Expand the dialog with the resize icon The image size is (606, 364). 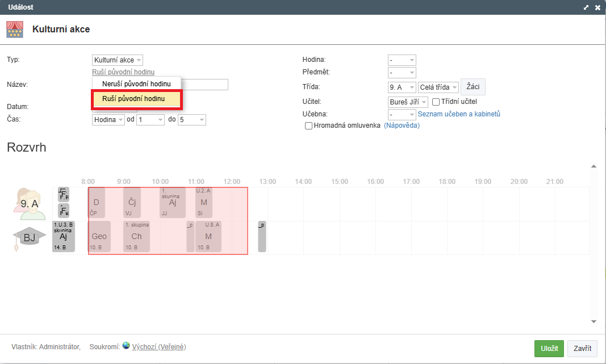coord(586,7)
